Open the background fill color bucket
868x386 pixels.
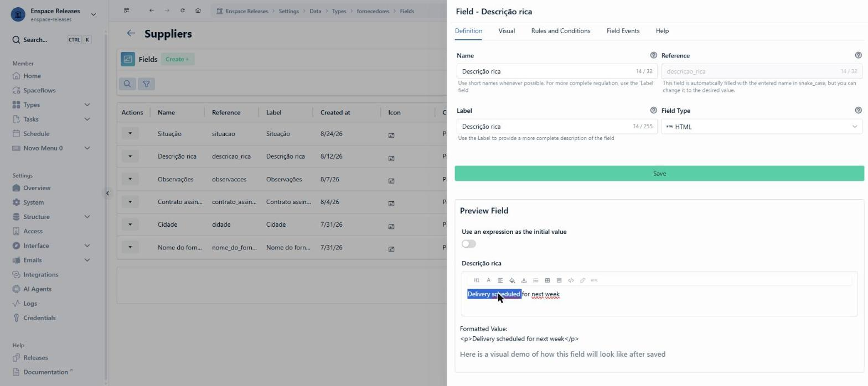(512, 280)
